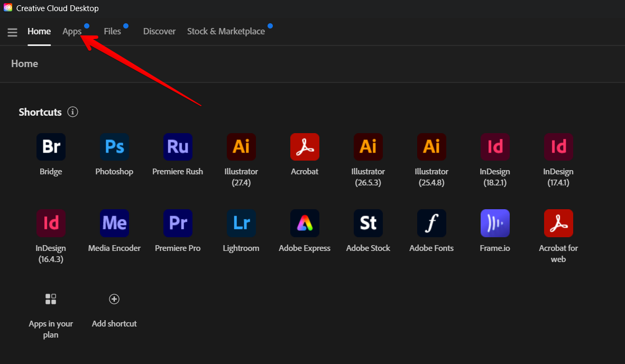The image size is (625, 364).
Task: Add a new shortcut
Action: (114, 299)
